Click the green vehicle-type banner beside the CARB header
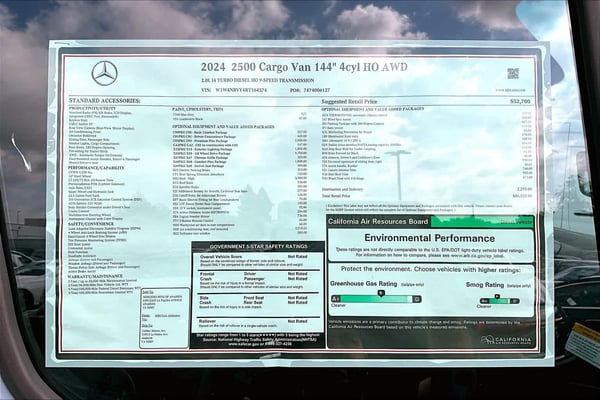 (x=482, y=221)
